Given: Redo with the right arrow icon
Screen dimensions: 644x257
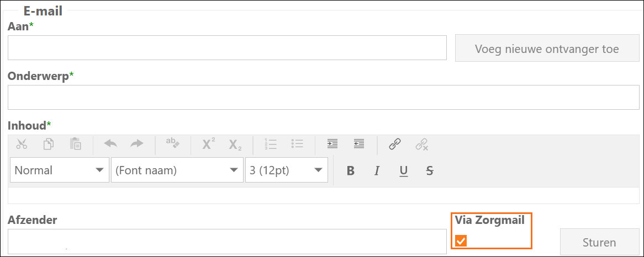Looking at the screenshot, I should [137, 144].
